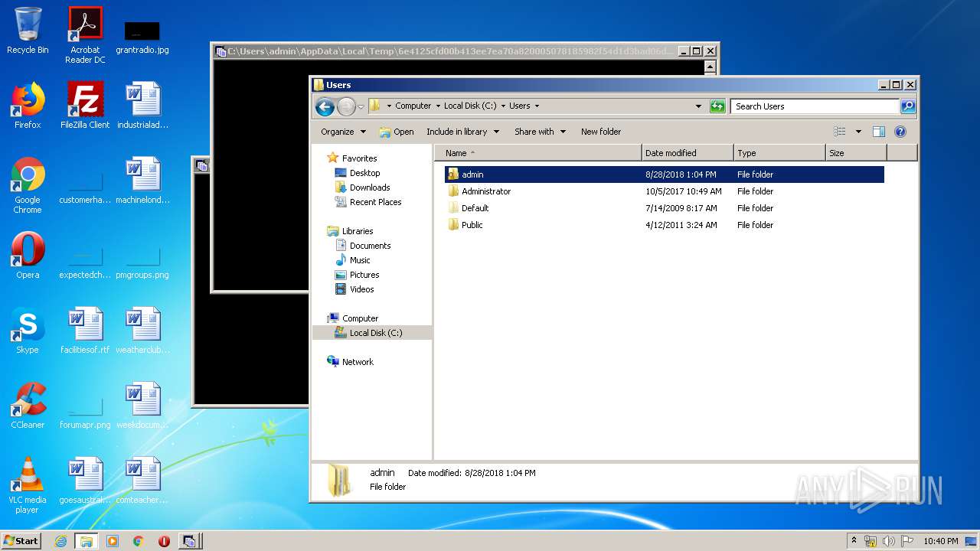
Task: Select the facilitiesof.rtf document
Action: point(85,331)
